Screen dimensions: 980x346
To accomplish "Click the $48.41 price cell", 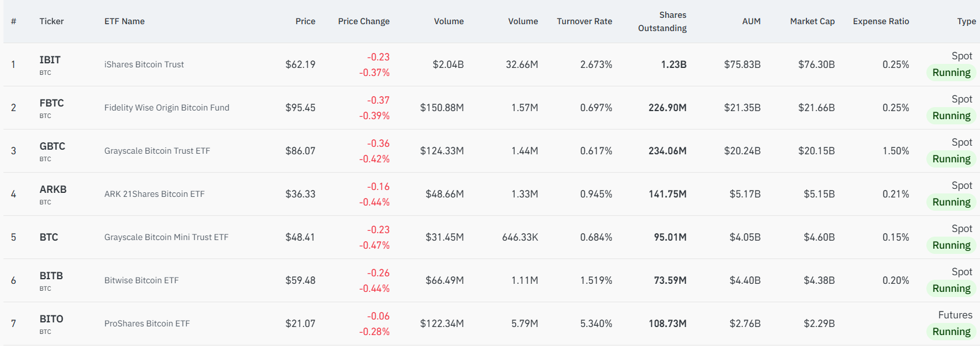I will click(300, 237).
